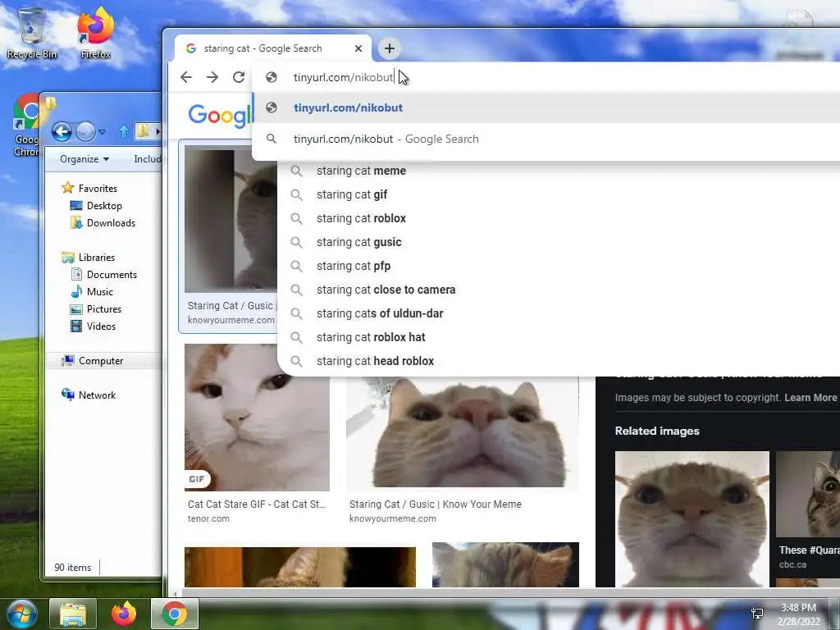Screen dimensions: 840x630
Task: Open the upward-facing cat thumbnail from knowyourmeme
Action: point(463,434)
